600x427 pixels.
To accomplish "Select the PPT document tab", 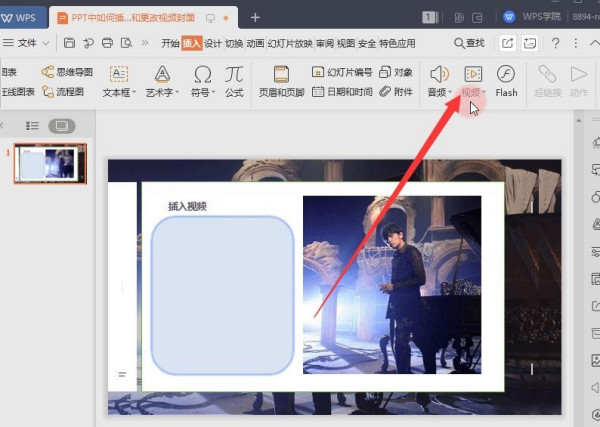I will (x=142, y=18).
